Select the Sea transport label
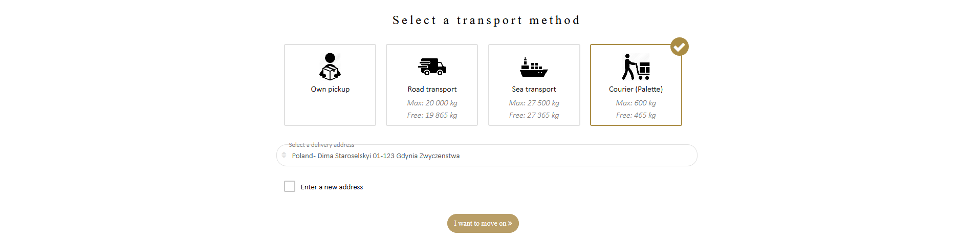This screenshot has width=980, height=240. [x=534, y=89]
